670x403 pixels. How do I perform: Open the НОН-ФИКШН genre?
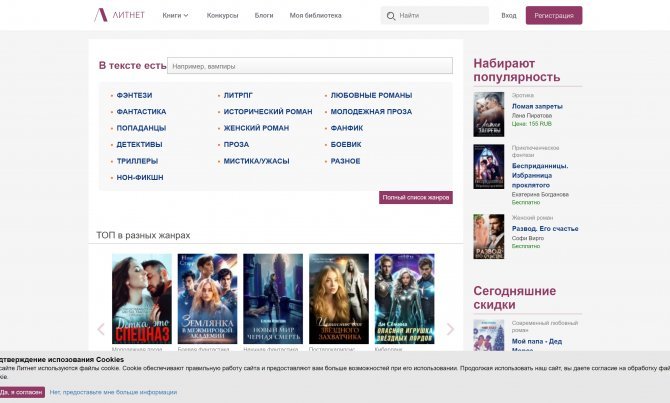(x=140, y=177)
